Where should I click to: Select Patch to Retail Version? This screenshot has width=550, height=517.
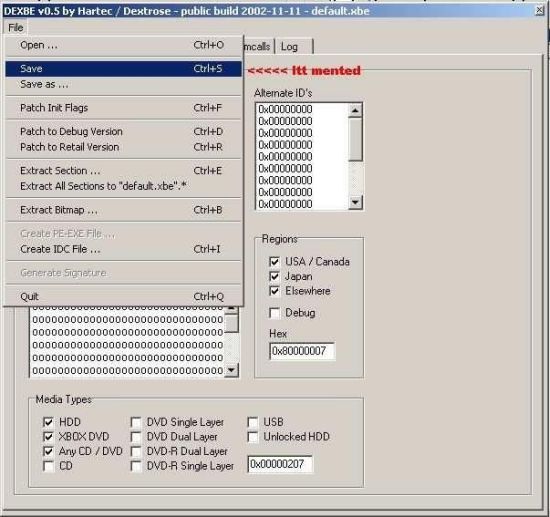[x=123, y=147]
